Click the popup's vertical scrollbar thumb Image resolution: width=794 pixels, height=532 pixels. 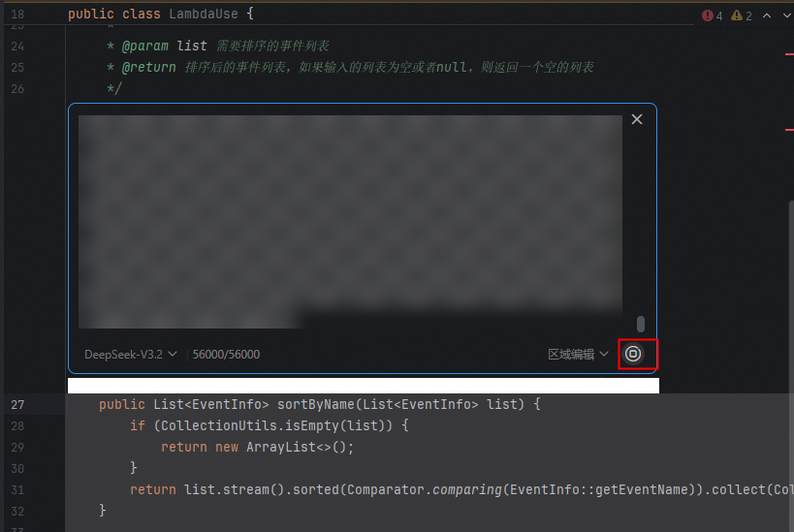[640, 324]
